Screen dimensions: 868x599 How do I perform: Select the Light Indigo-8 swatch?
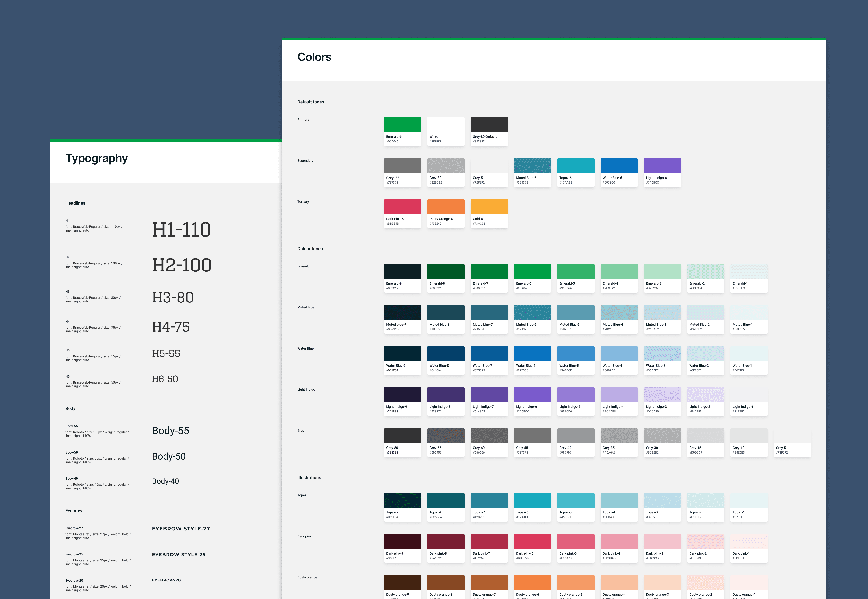coord(446,395)
